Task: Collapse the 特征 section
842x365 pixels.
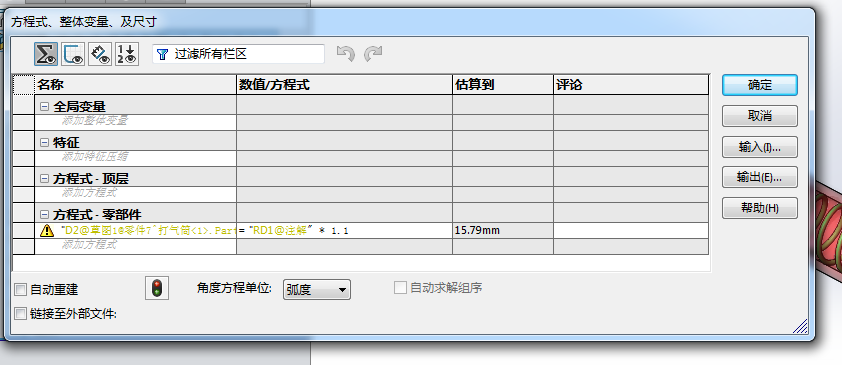Action: coord(44,143)
